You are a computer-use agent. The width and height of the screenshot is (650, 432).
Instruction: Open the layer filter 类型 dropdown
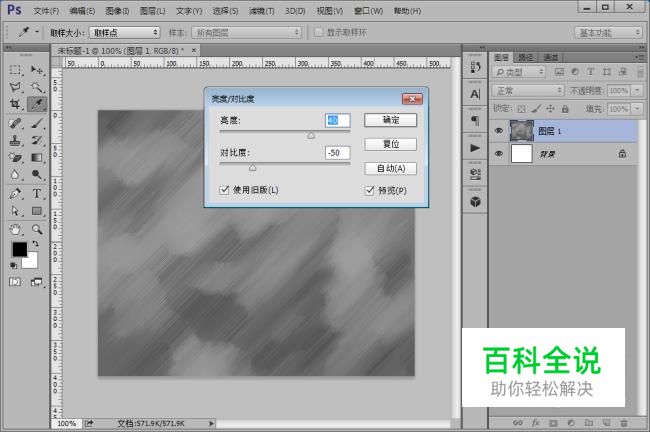coord(519,72)
